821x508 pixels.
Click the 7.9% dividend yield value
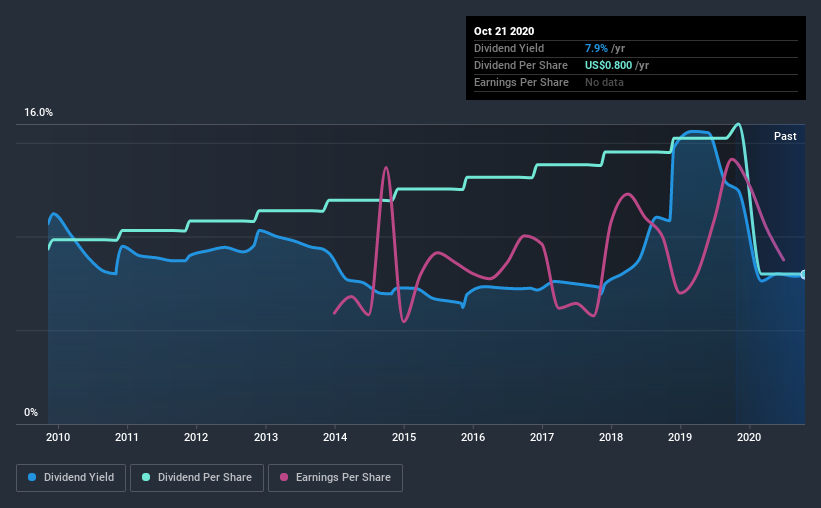596,48
